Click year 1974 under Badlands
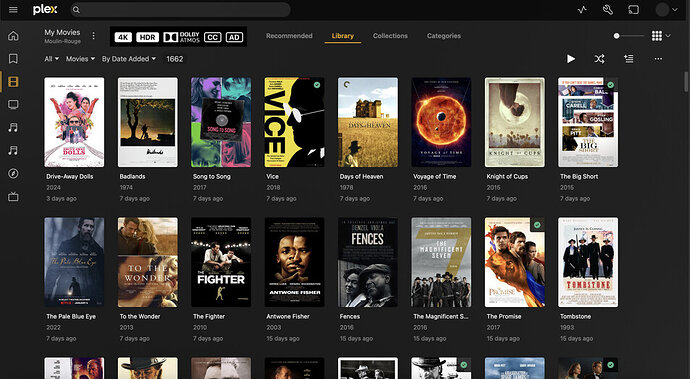 126,188
